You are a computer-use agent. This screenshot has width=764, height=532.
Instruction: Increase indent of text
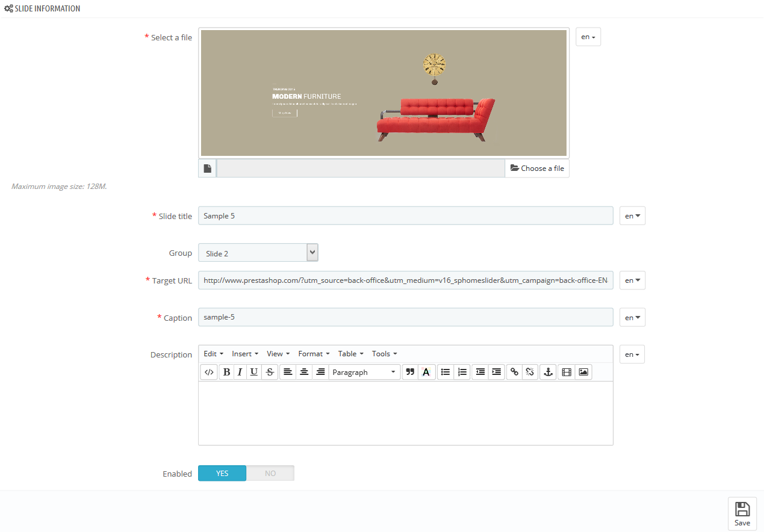pyautogui.click(x=496, y=372)
